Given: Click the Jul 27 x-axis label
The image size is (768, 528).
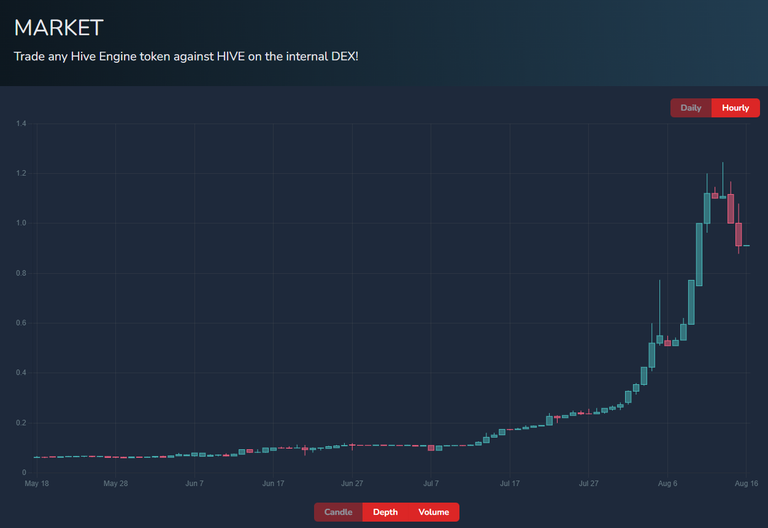Looking at the screenshot, I should pos(589,483).
